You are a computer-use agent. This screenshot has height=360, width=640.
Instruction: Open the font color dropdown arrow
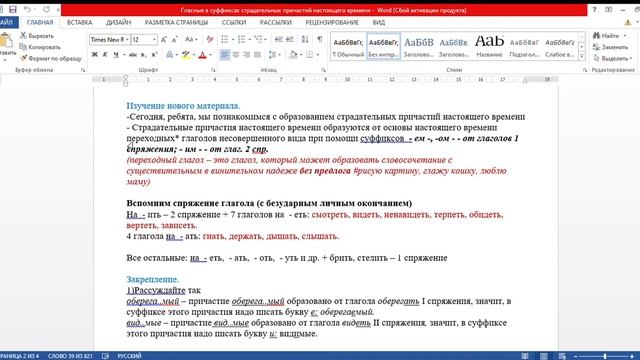click(211, 55)
